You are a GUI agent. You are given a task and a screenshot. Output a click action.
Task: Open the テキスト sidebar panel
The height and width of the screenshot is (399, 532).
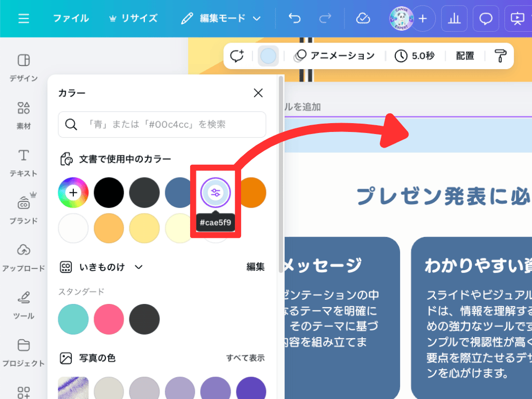click(23, 163)
